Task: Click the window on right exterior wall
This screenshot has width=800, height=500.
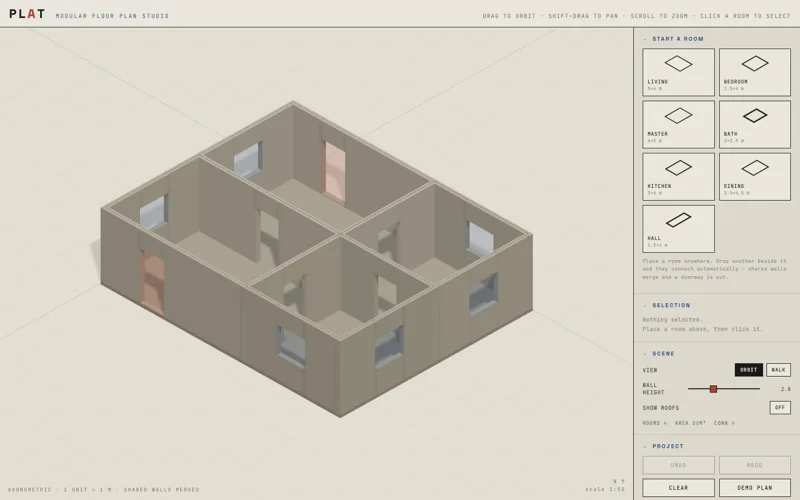Action: pos(483,294)
